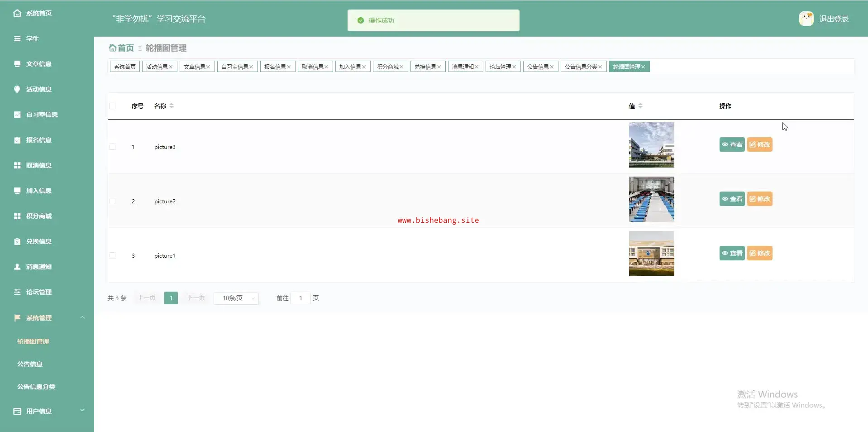The height and width of the screenshot is (432, 868).
Task: Click the 文章信息 sidebar icon
Action: point(17,64)
